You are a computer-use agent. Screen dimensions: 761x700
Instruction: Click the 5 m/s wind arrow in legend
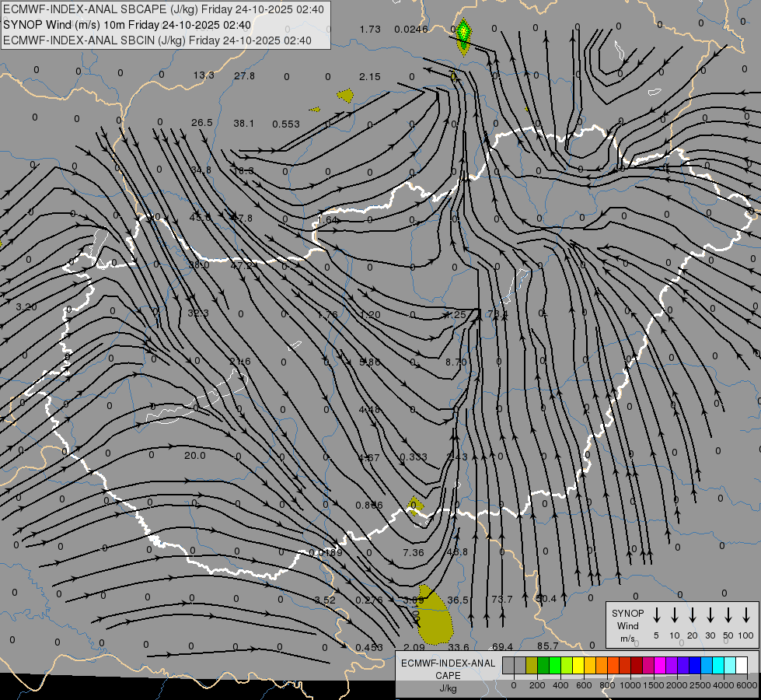(656, 615)
